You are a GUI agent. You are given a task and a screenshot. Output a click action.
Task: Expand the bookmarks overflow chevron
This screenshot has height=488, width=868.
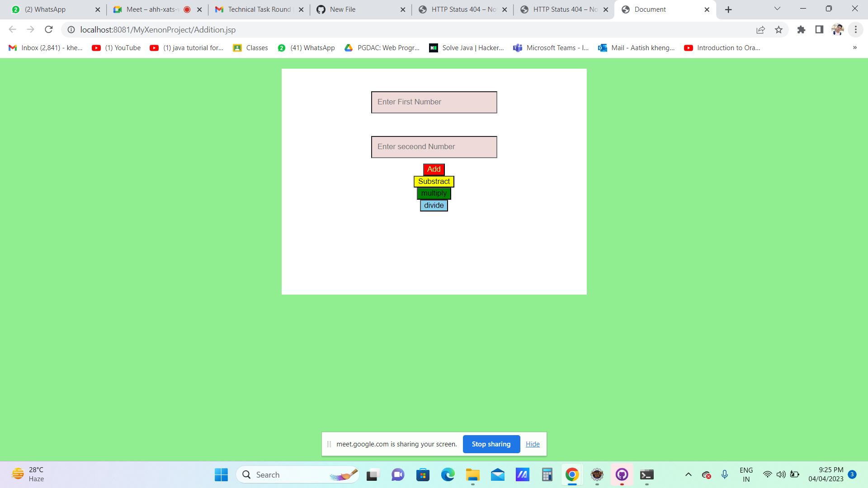coord(854,47)
